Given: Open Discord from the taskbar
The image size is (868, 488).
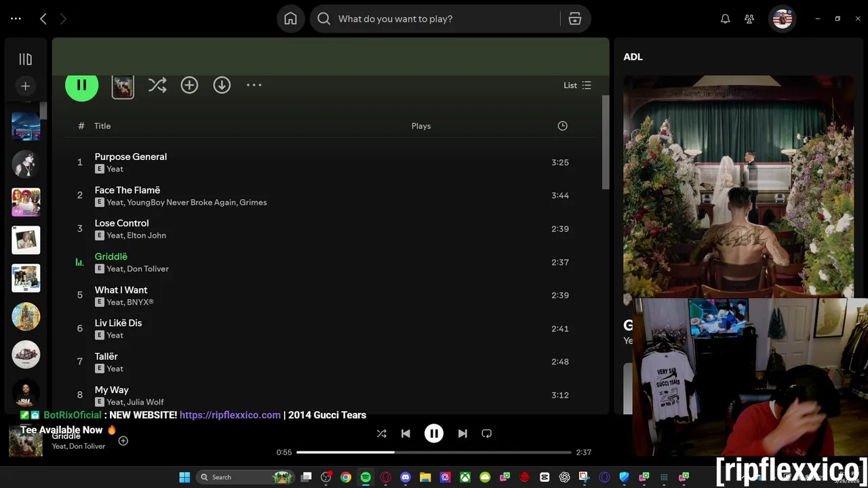Looking at the screenshot, I should (x=406, y=477).
